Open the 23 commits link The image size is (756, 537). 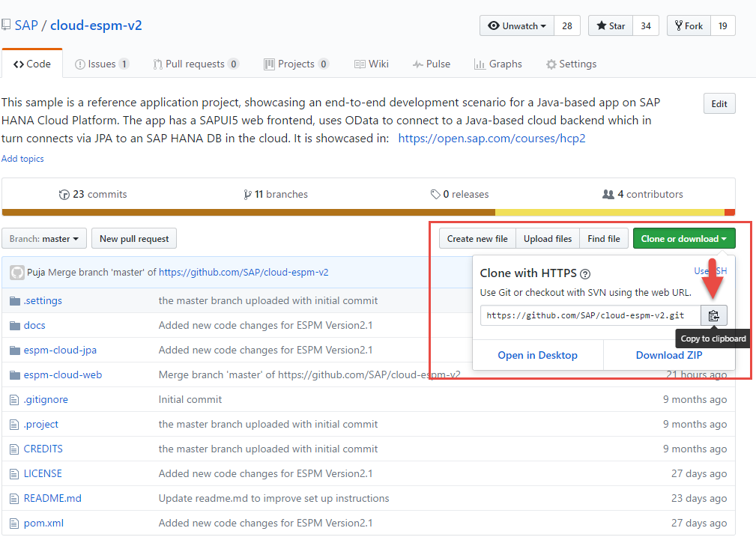[x=93, y=195]
